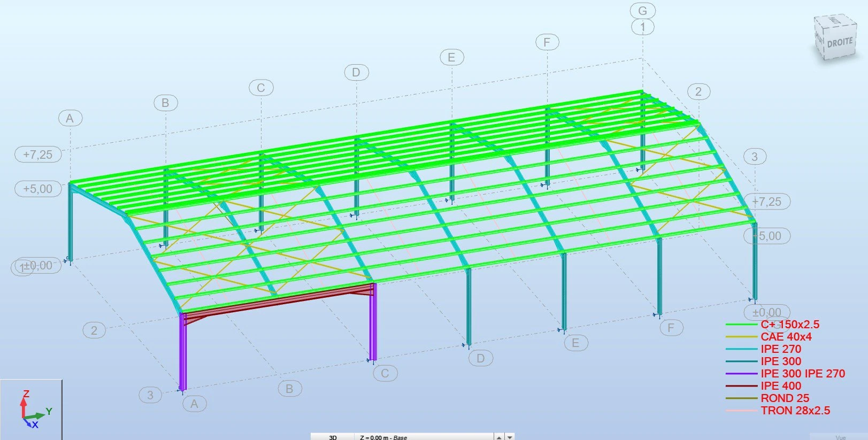Click the yellow CAE 40x4 legend line
The width and height of the screenshot is (868, 440).
741,337
